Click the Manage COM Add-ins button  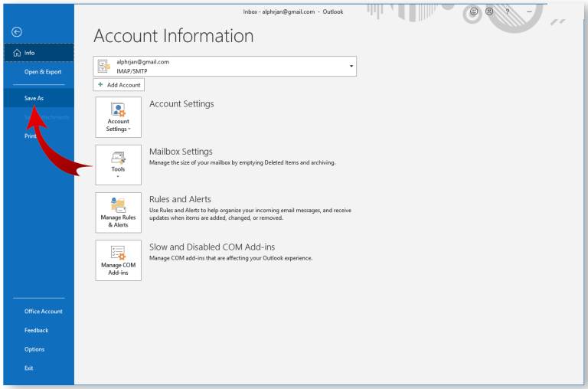(118, 260)
